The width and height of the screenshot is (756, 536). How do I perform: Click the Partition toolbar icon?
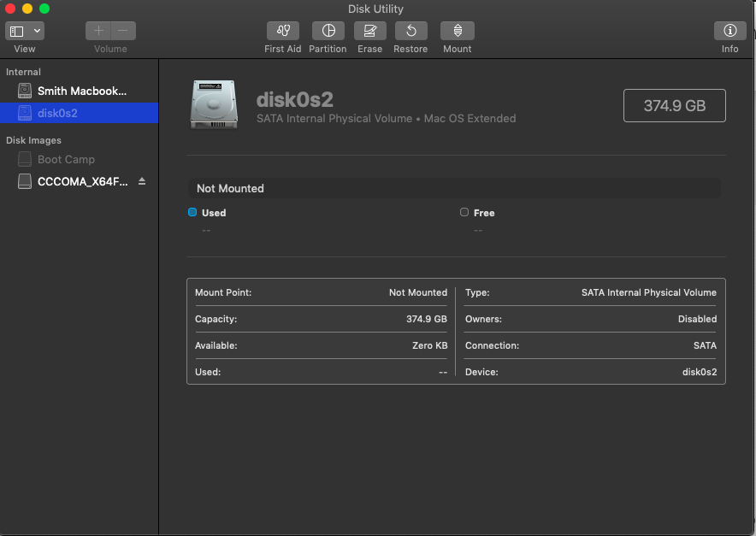point(328,32)
